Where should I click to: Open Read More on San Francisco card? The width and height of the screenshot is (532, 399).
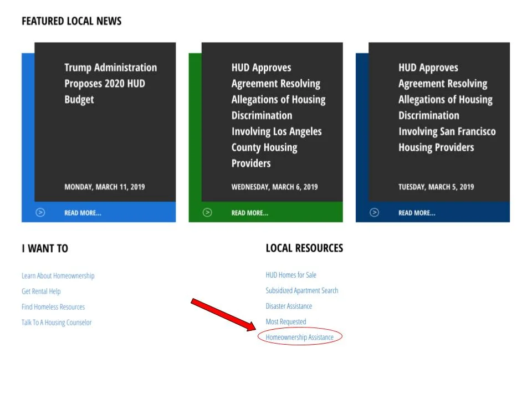pyautogui.click(x=417, y=213)
